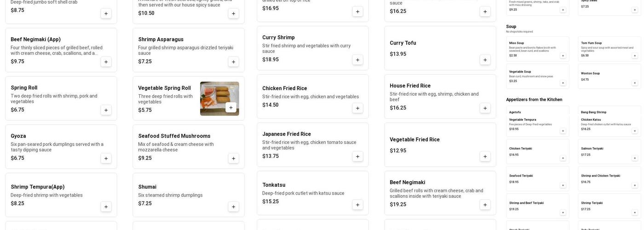Add Seafood Stuffed Mushrooms to cart
Image resolution: width=644 pixels, height=230 pixels.
tap(233, 158)
